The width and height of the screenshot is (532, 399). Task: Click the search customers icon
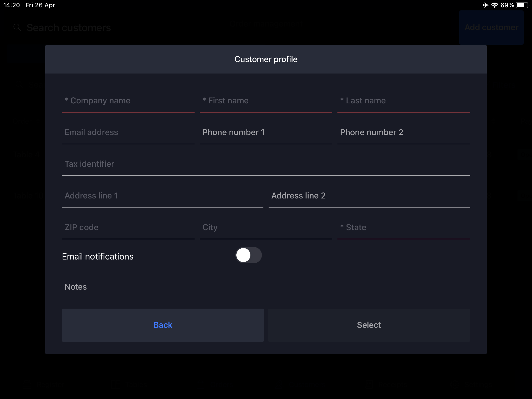click(17, 27)
